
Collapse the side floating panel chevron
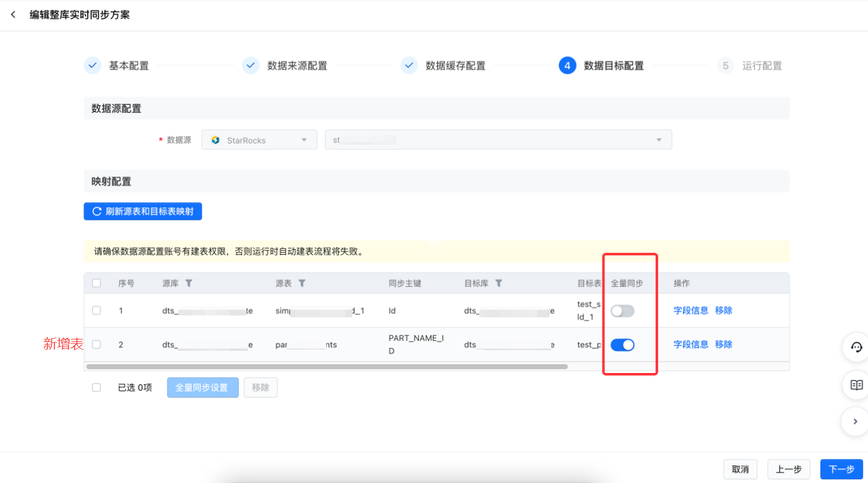pos(856,421)
